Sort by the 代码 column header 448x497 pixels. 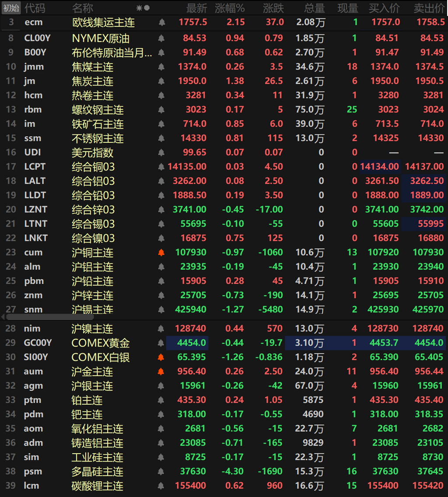point(35,8)
